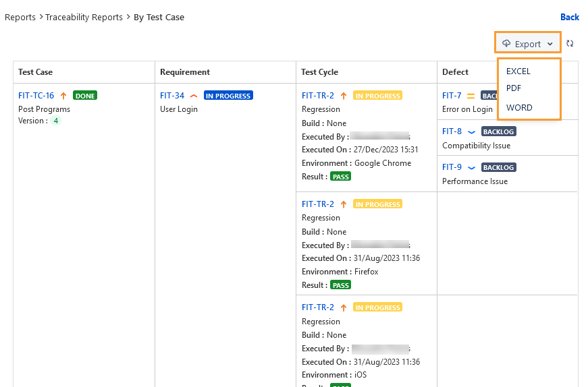
Task: Click low priority chevron beside FIT-9
Action: [x=471, y=167]
